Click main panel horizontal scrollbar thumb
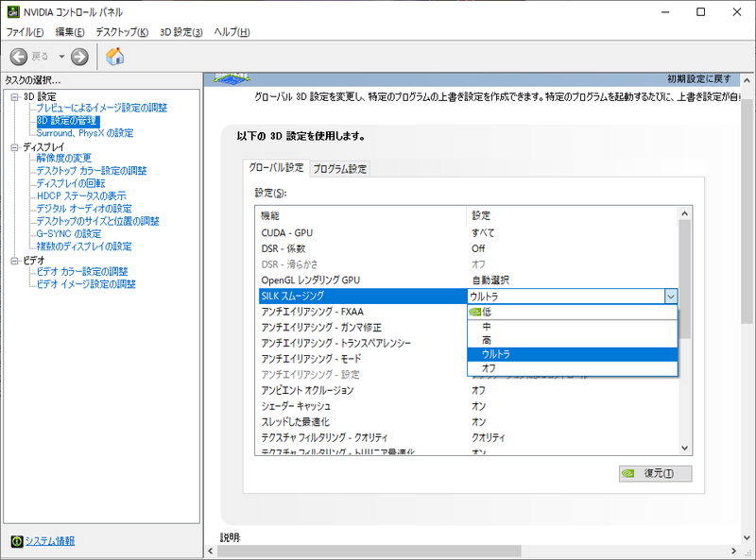Image resolution: width=756 pixels, height=560 pixels. (369, 551)
